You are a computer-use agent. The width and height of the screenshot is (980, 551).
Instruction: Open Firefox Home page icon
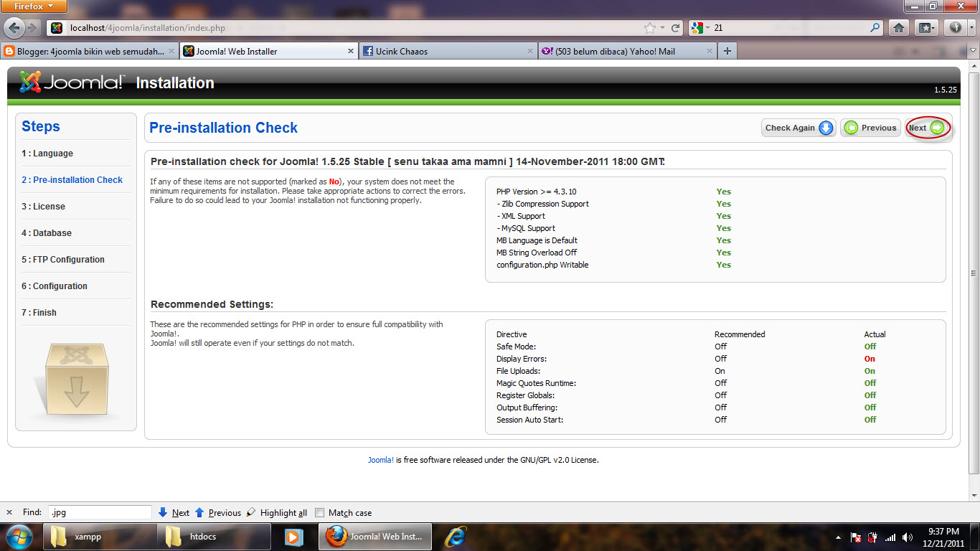(x=898, y=28)
